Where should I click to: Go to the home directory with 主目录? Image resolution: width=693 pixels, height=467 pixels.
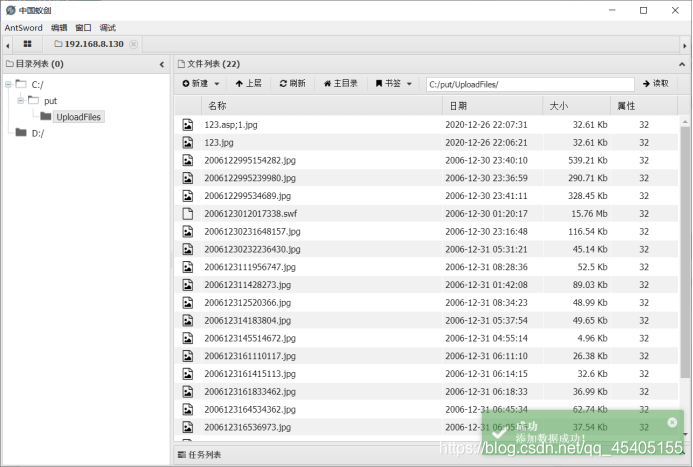(x=340, y=84)
